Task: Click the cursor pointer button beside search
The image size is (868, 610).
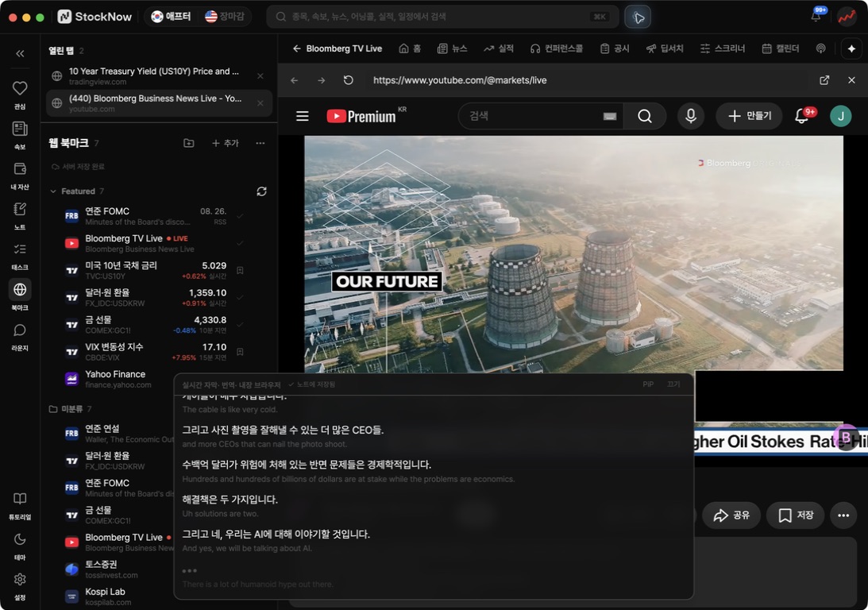Action: click(x=638, y=17)
